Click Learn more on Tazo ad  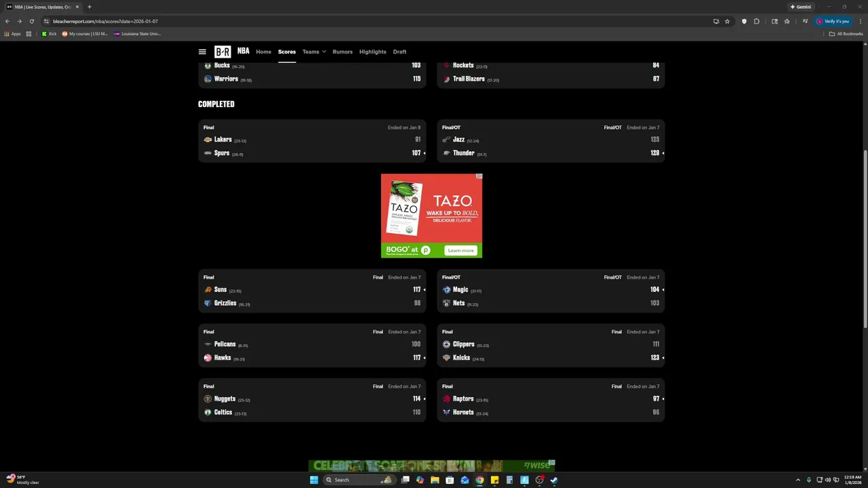coord(460,251)
